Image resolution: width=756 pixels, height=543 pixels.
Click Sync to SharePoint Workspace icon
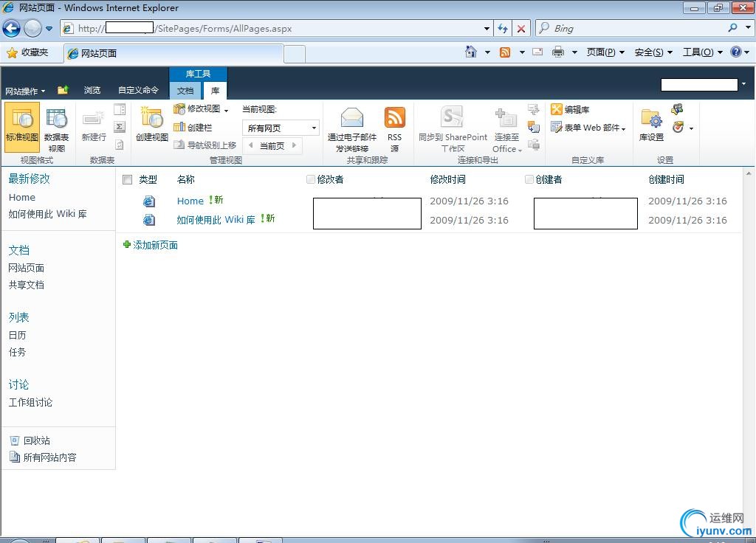click(452, 118)
